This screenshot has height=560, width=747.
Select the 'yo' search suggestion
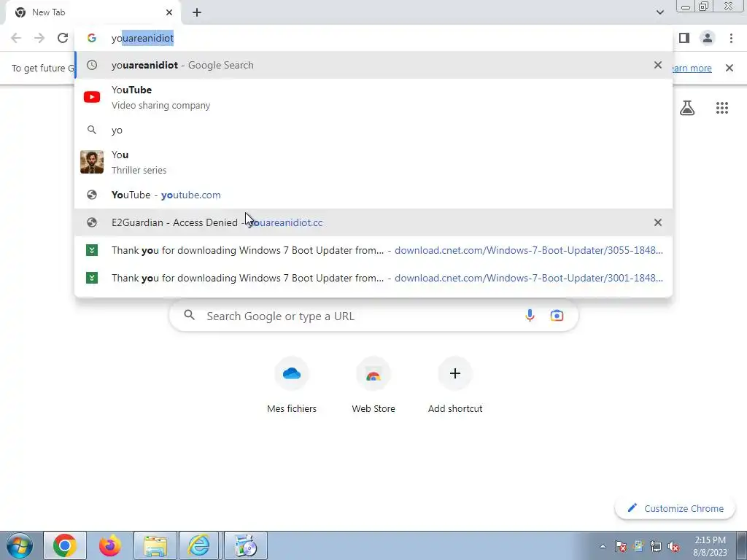point(373,130)
